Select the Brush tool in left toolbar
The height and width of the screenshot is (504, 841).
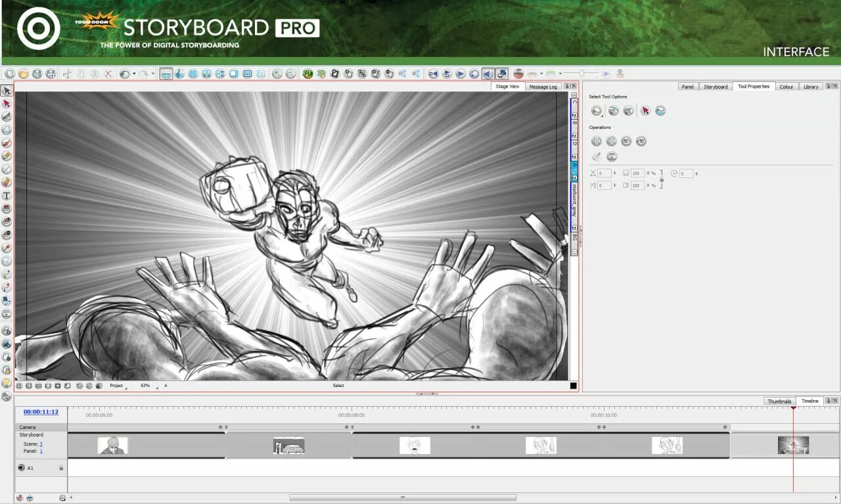[7, 143]
